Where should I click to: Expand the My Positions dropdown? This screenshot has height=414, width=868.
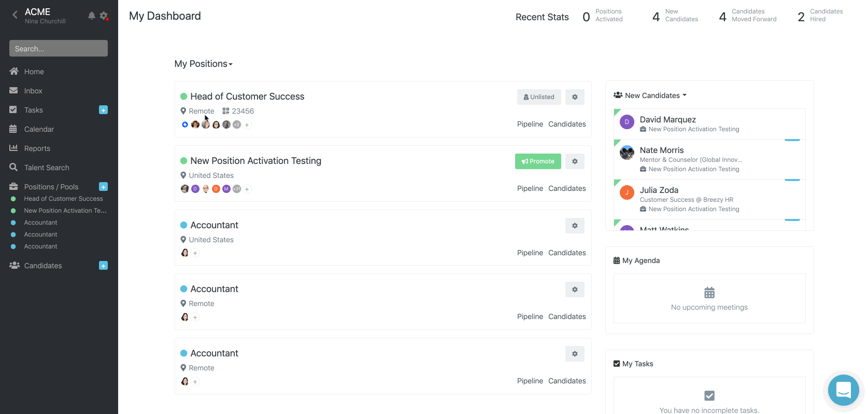204,64
